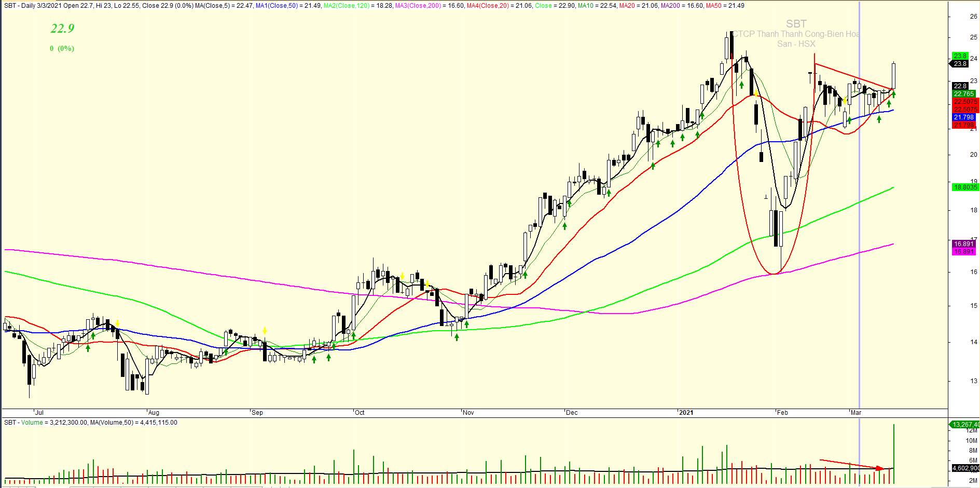
Task: Click the green MA2(Close,120) legend label
Action: click(x=346, y=6)
